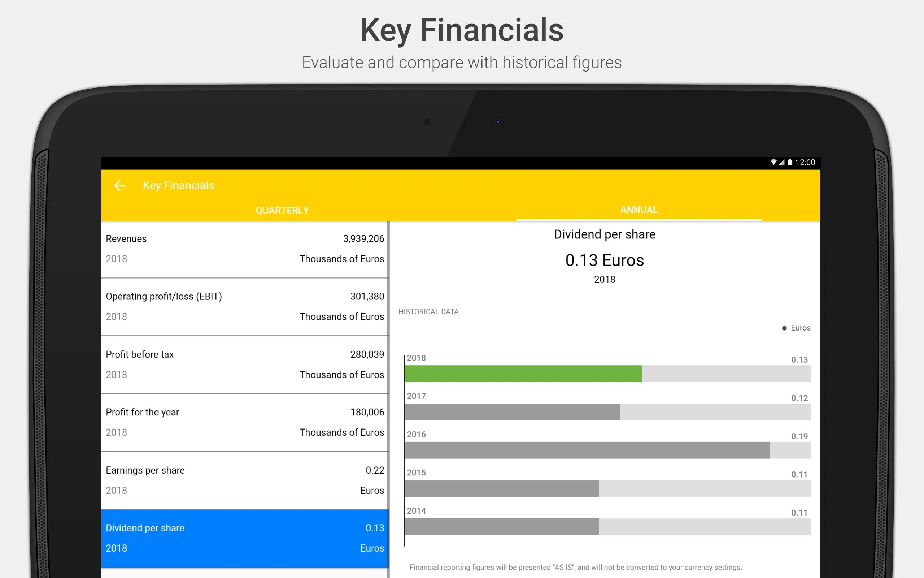Click the 0.22 earnings per share value
This screenshot has height=578, width=924.
(375, 470)
